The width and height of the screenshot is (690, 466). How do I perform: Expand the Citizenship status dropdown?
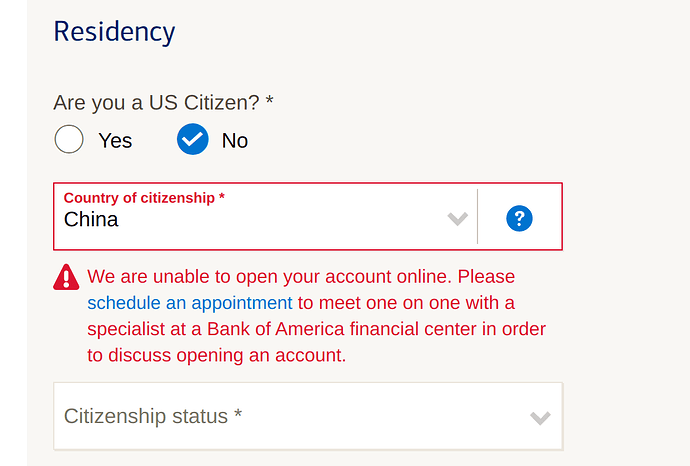308,416
